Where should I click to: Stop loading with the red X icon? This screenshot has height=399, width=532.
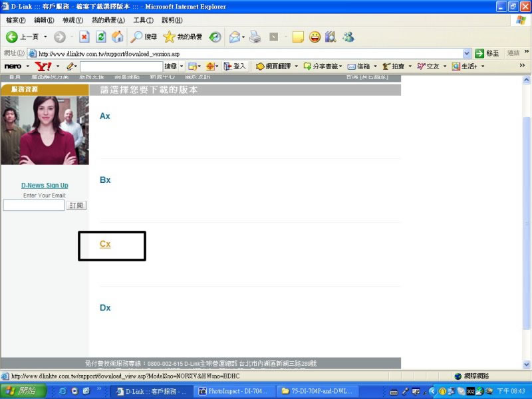(84, 37)
